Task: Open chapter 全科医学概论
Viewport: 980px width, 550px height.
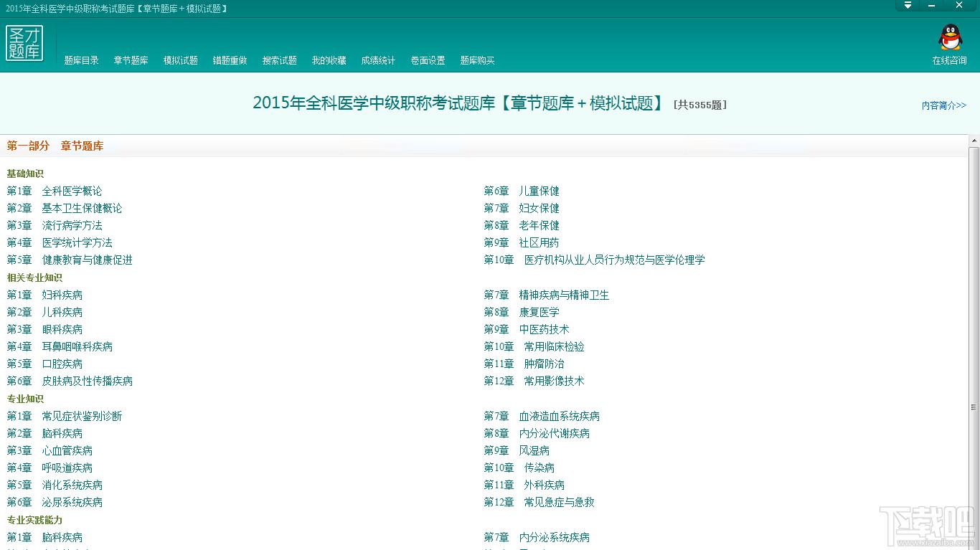Action: (x=72, y=191)
